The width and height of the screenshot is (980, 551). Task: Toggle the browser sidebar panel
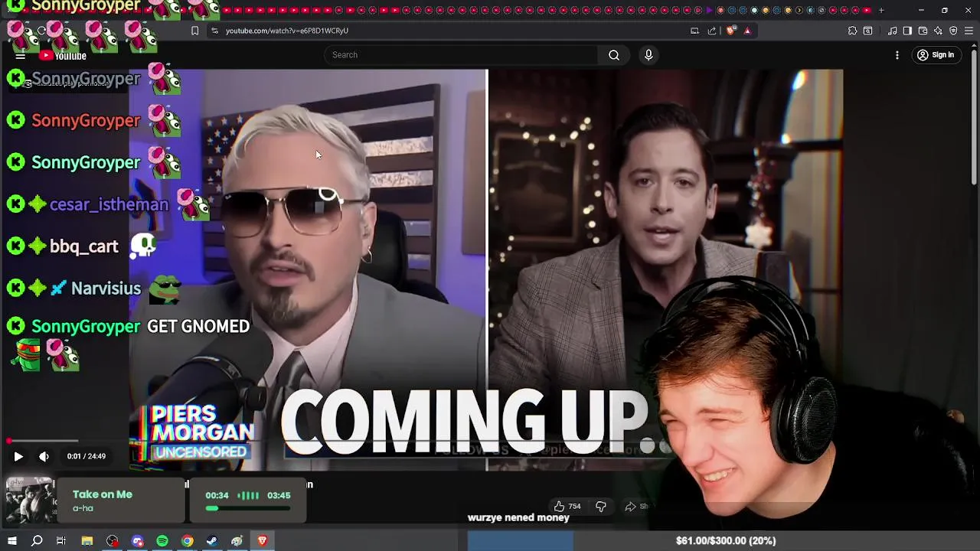(x=907, y=31)
